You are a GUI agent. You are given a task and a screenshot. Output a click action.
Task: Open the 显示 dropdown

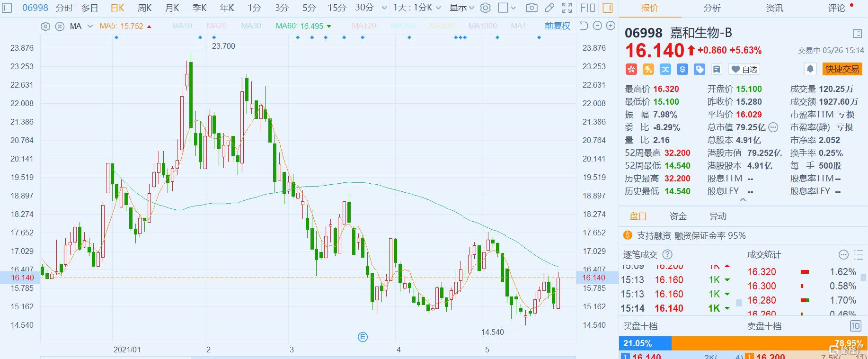pyautogui.click(x=461, y=8)
